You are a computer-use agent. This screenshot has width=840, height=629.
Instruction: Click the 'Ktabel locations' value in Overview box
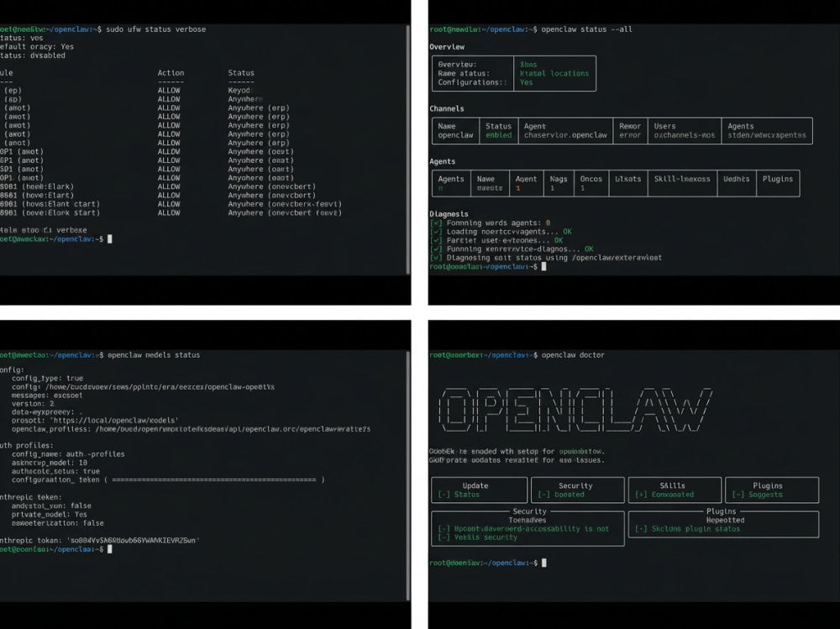coord(554,73)
